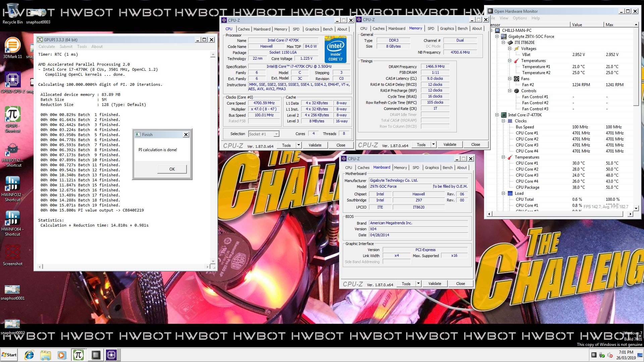Viewport: 644px width, 362px height.
Task: Click the Value column header
Action: pyautogui.click(x=587, y=25)
